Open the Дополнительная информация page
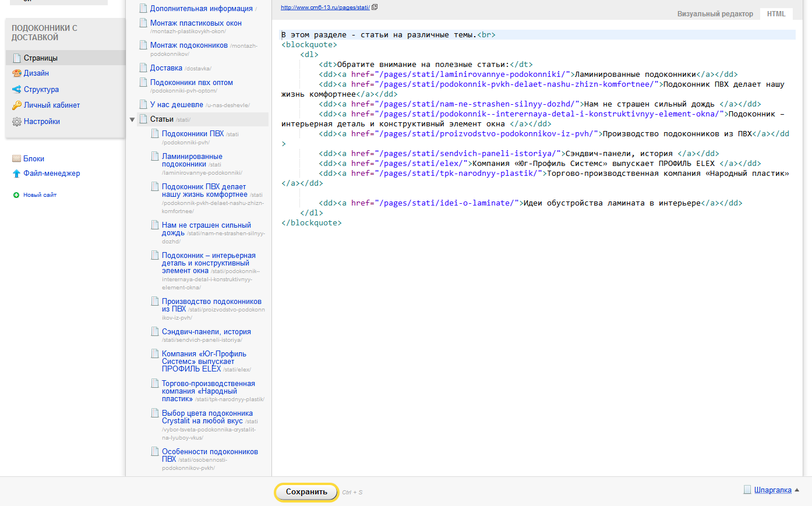812x506 pixels. point(202,9)
